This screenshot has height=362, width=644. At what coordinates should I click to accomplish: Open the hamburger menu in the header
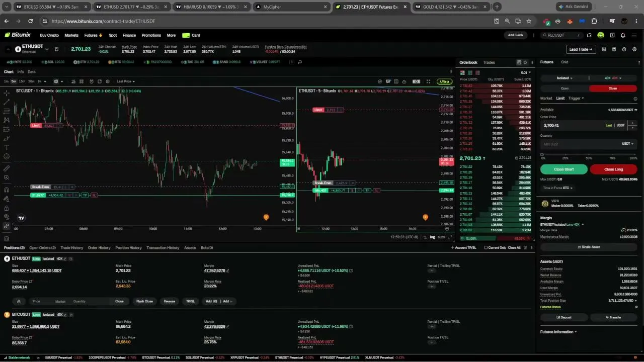click(634, 35)
